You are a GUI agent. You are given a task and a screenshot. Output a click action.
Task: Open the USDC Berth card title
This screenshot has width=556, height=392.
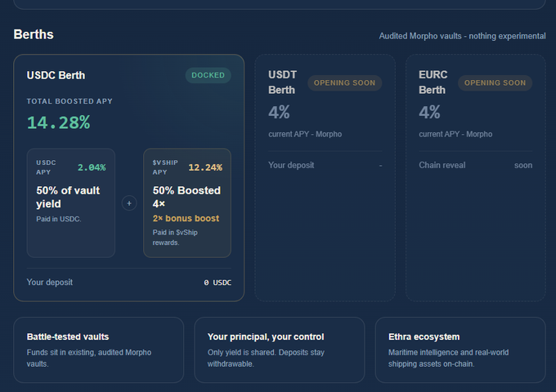point(56,75)
